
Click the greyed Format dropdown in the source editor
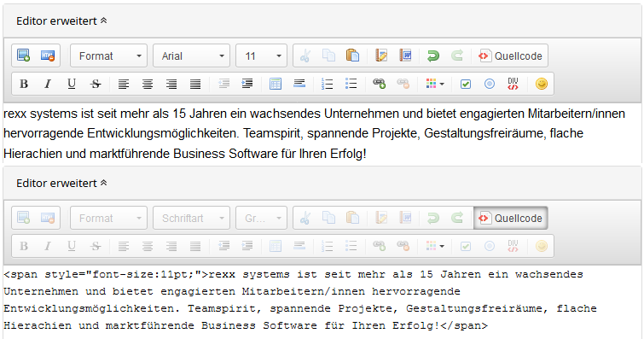click(x=109, y=218)
